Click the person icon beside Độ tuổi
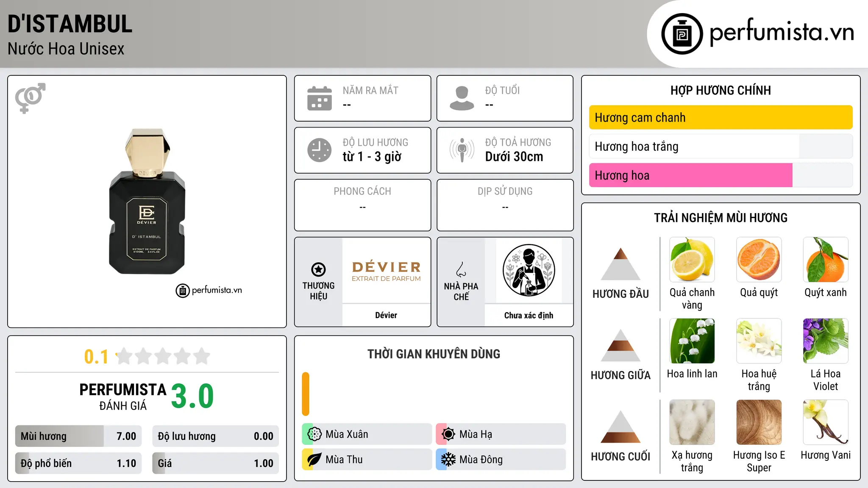 pos(462,98)
